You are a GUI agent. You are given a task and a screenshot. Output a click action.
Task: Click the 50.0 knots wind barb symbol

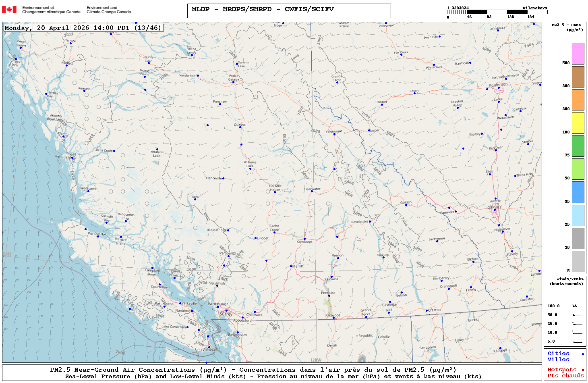pyautogui.click(x=577, y=315)
